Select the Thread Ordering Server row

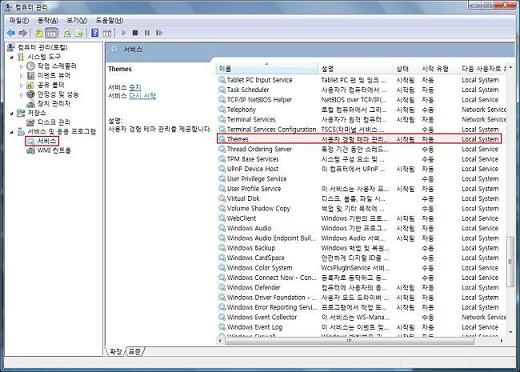(x=362, y=149)
